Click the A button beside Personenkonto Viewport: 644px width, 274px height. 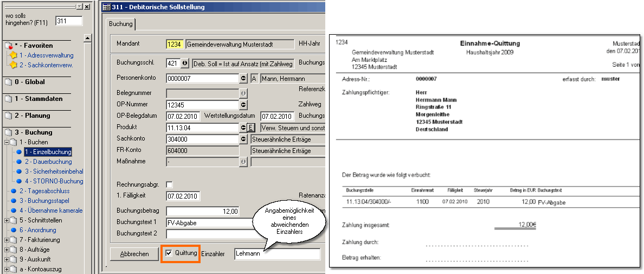pos(254,78)
